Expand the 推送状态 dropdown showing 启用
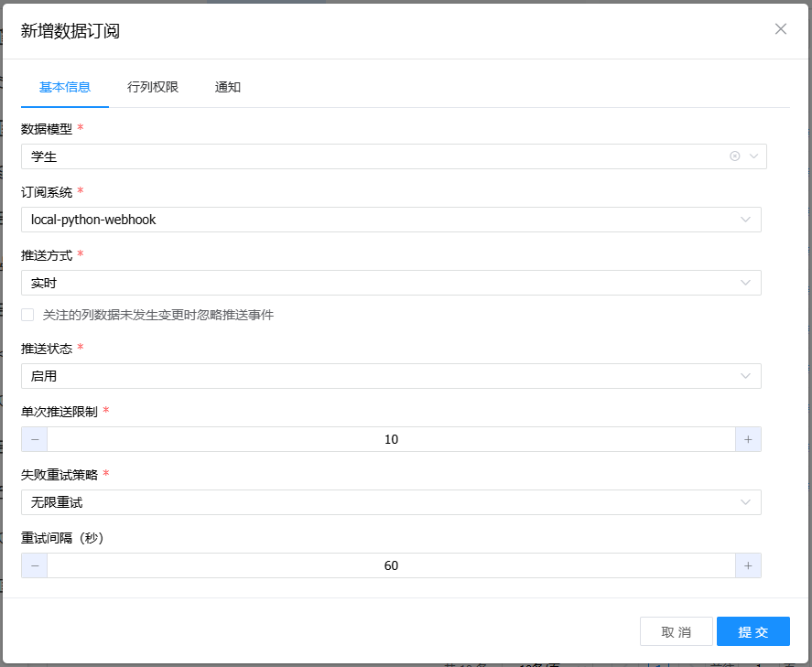 pyautogui.click(x=747, y=376)
